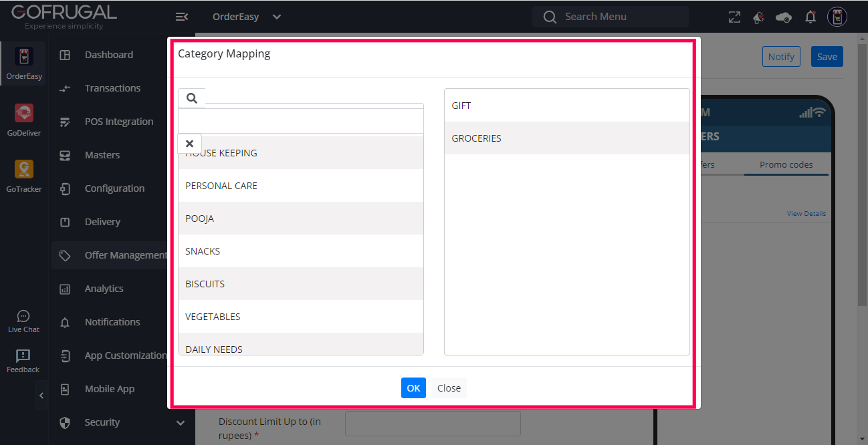Close the Category Mapping dialog
The width and height of the screenshot is (868, 445).
click(x=449, y=388)
